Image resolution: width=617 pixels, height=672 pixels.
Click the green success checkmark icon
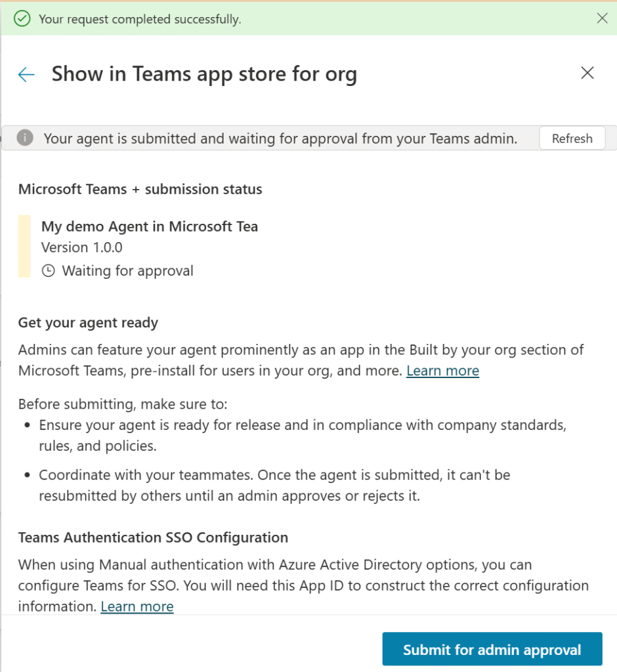click(x=22, y=19)
